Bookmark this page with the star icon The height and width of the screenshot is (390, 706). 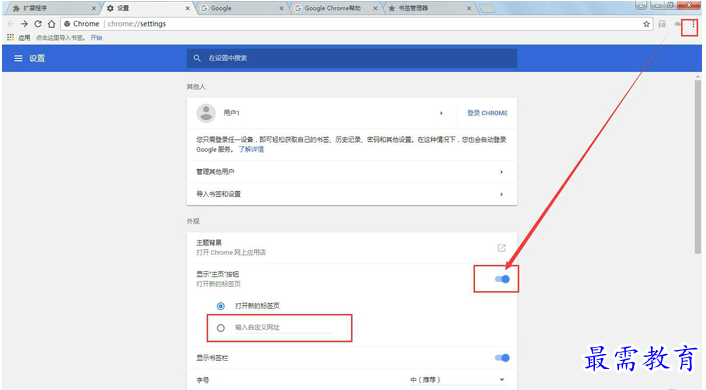pyautogui.click(x=647, y=24)
